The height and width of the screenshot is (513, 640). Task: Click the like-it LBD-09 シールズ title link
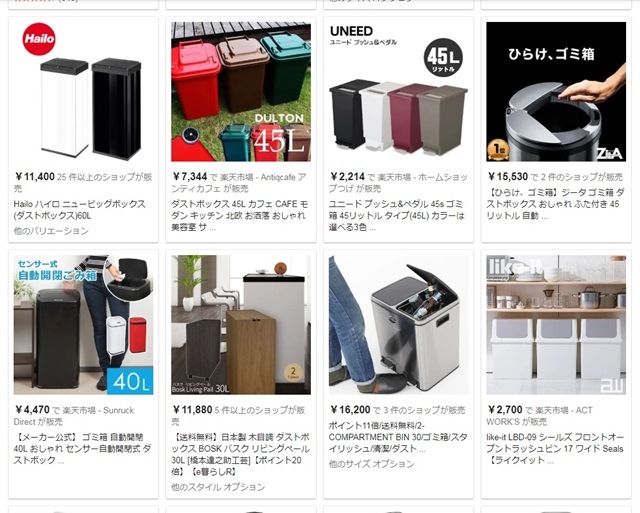click(555, 449)
